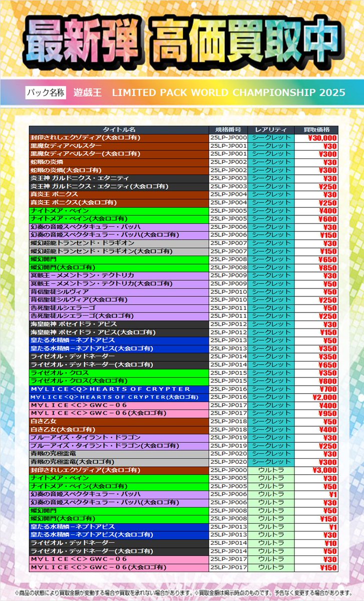The width and height of the screenshot is (364, 601).
Task: Click 白き乙女 title without 大会ロゴ有
Action: pos(119,421)
